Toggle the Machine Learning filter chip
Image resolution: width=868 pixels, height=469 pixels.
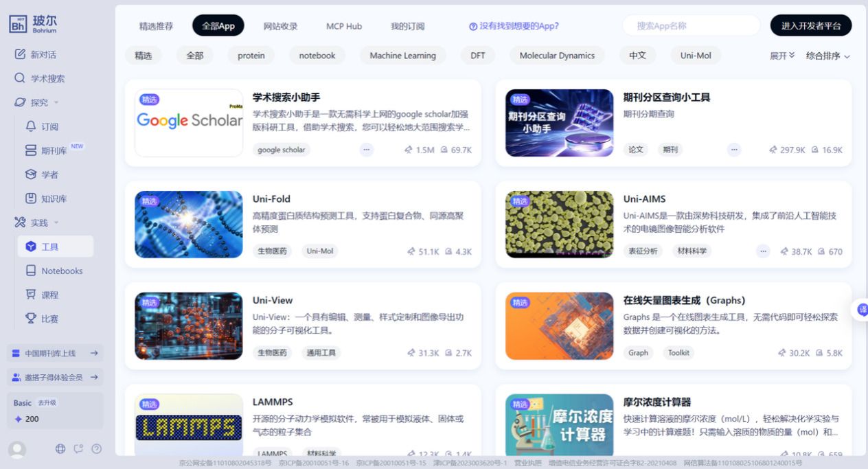tap(402, 56)
